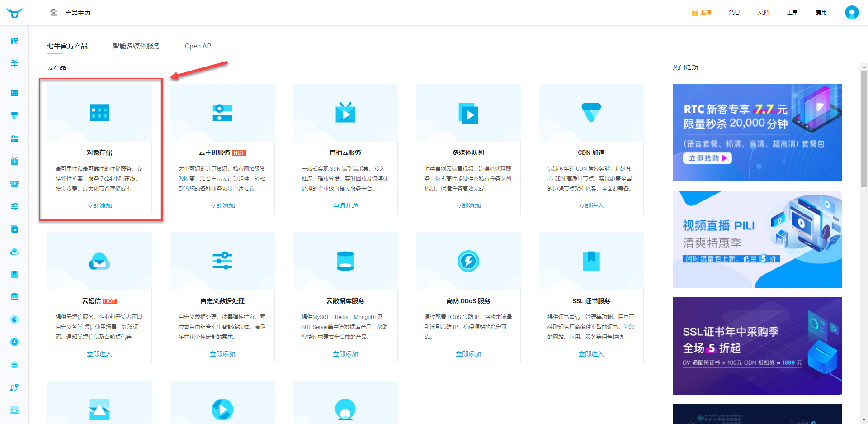Click 立即抢购 button on RTC banner
The image size is (868, 424).
coord(708,158)
